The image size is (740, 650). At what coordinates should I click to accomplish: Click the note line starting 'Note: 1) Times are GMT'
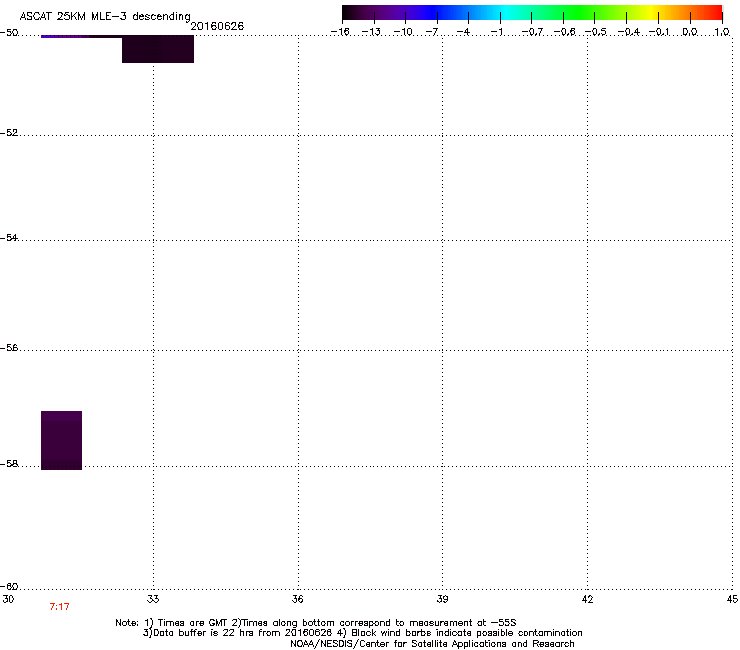click(316, 623)
